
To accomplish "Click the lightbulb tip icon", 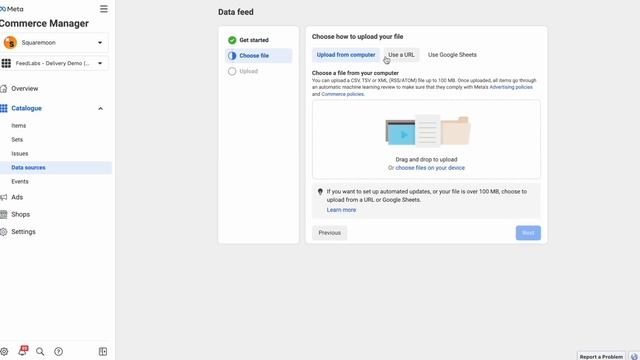I will (320, 191).
